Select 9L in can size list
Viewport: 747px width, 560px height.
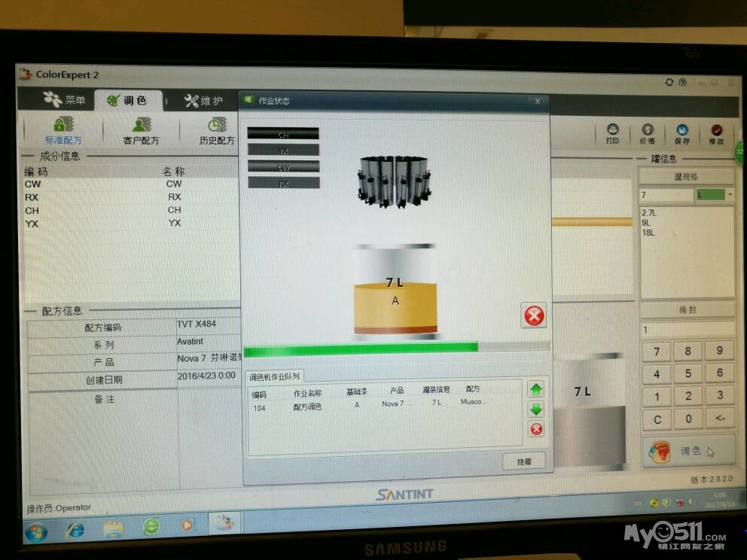(647, 223)
